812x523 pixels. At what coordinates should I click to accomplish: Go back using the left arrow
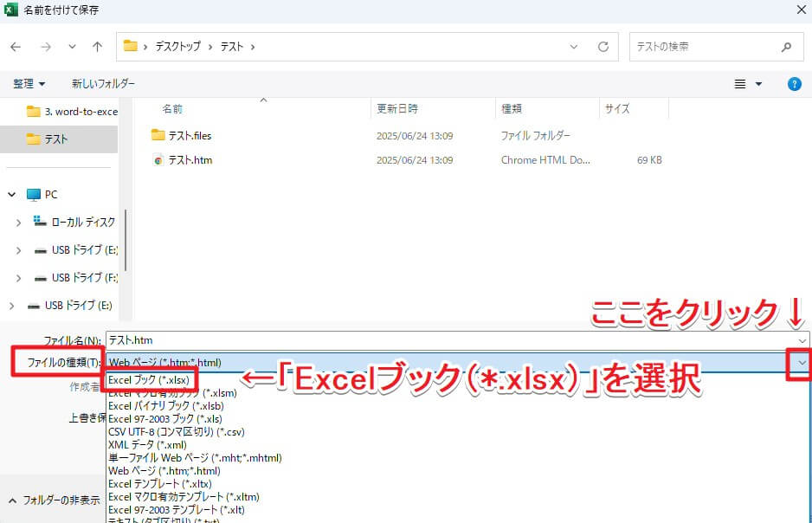pos(16,47)
